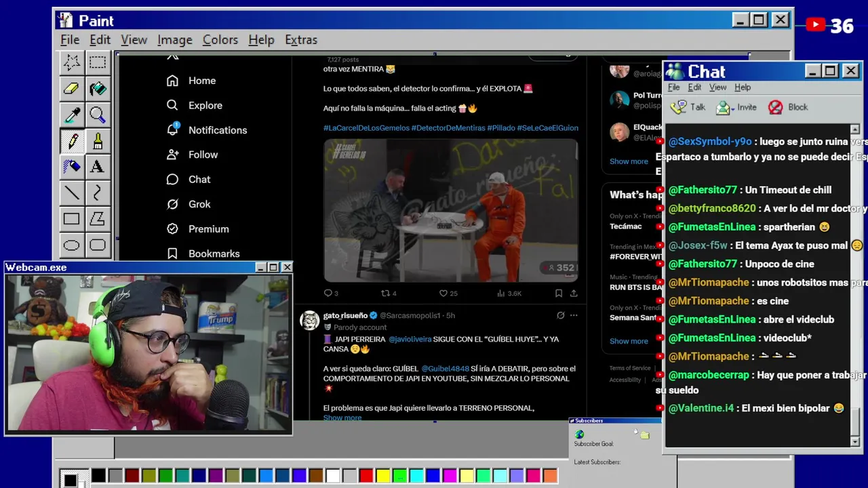The height and width of the screenshot is (488, 868).
Task: Click the Block button in Chat
Action: tap(787, 107)
